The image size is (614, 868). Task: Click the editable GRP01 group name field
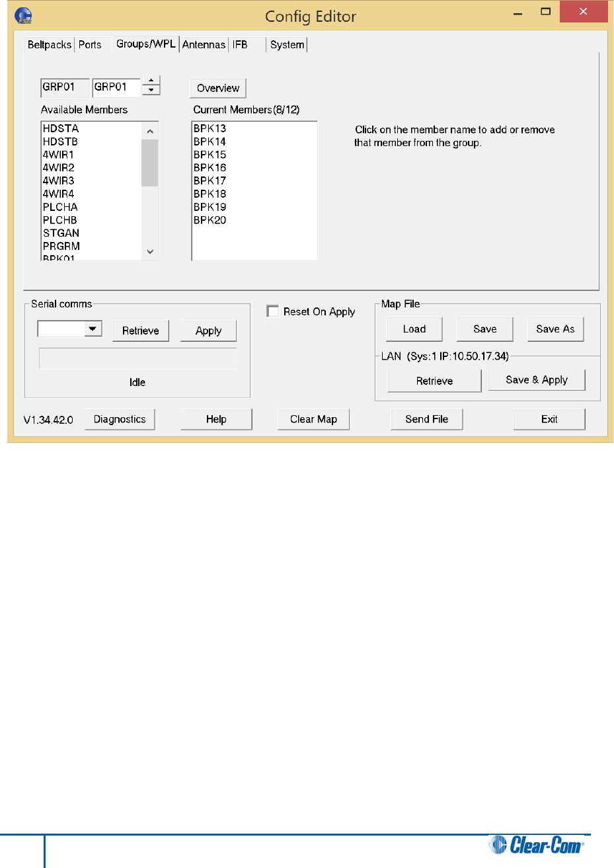click(117, 87)
